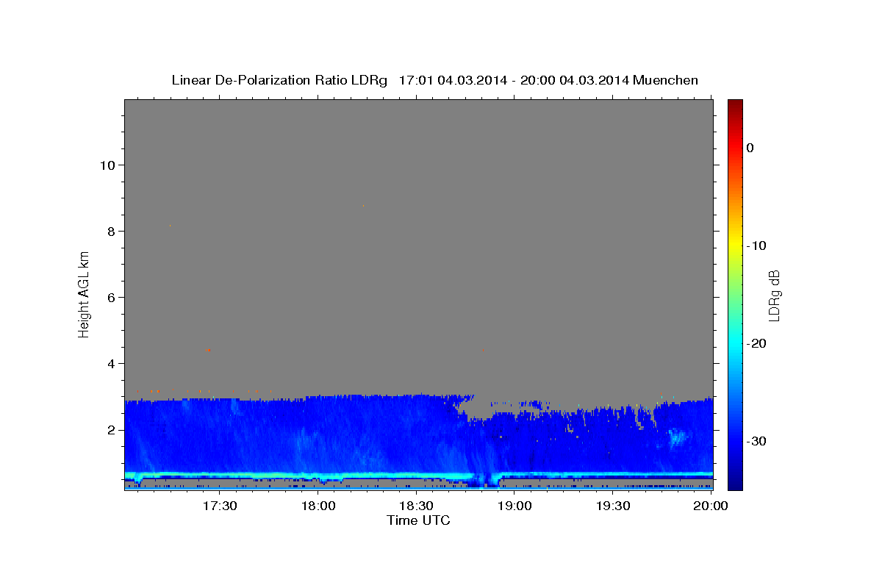This screenshot has height=588, width=882.
Task: Click the '18:30' time axis label
Action: [416, 506]
